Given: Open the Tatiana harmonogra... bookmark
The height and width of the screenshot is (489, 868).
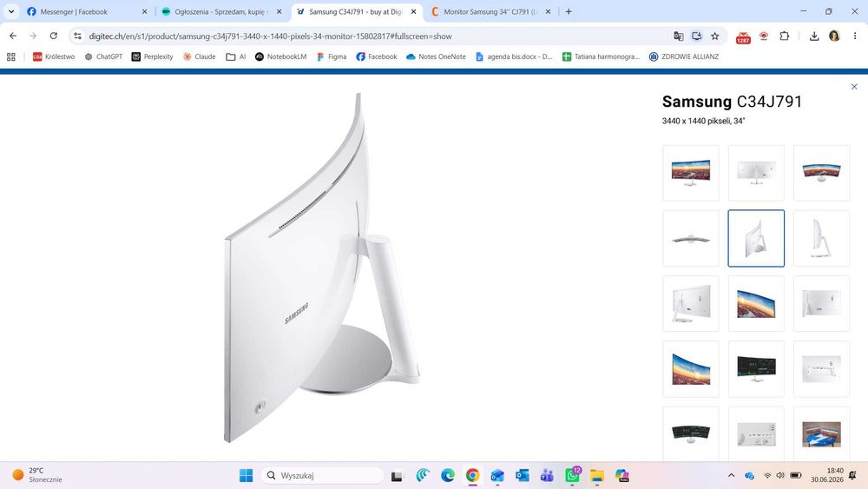Looking at the screenshot, I should click(602, 56).
